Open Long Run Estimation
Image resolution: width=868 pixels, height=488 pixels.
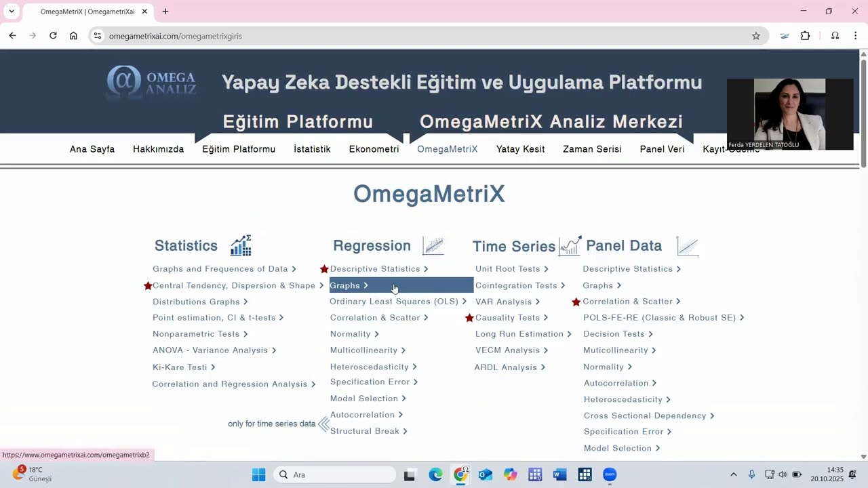tap(523, 334)
